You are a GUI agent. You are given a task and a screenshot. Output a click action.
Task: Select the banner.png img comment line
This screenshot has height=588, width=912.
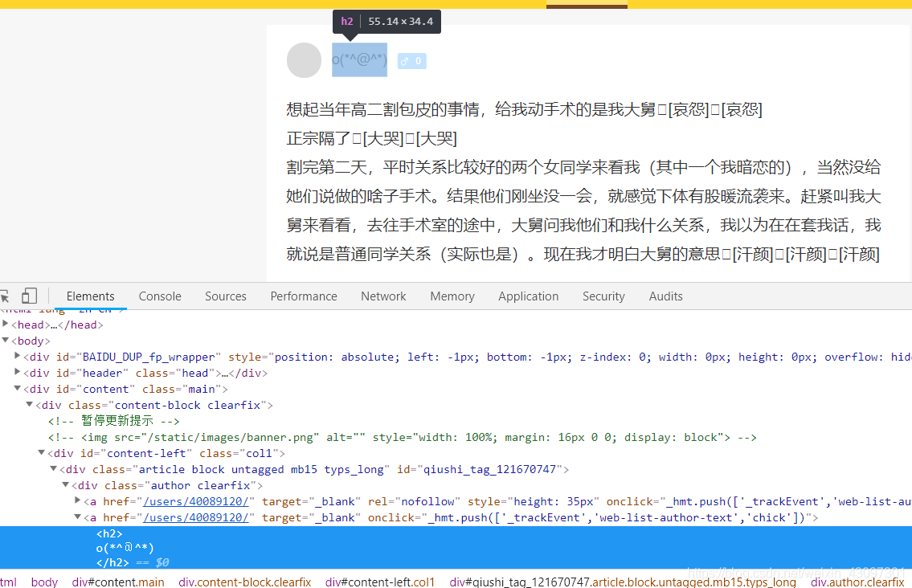pyautogui.click(x=403, y=437)
